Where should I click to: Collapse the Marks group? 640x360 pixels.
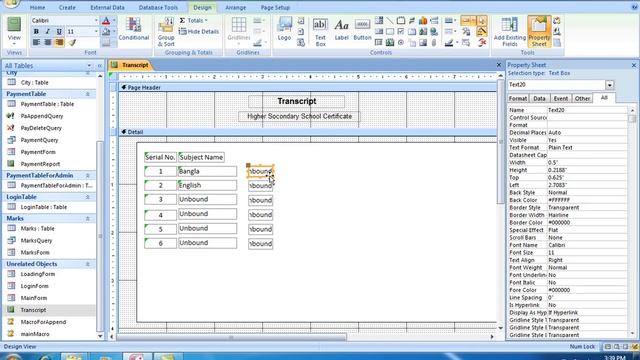(87, 219)
